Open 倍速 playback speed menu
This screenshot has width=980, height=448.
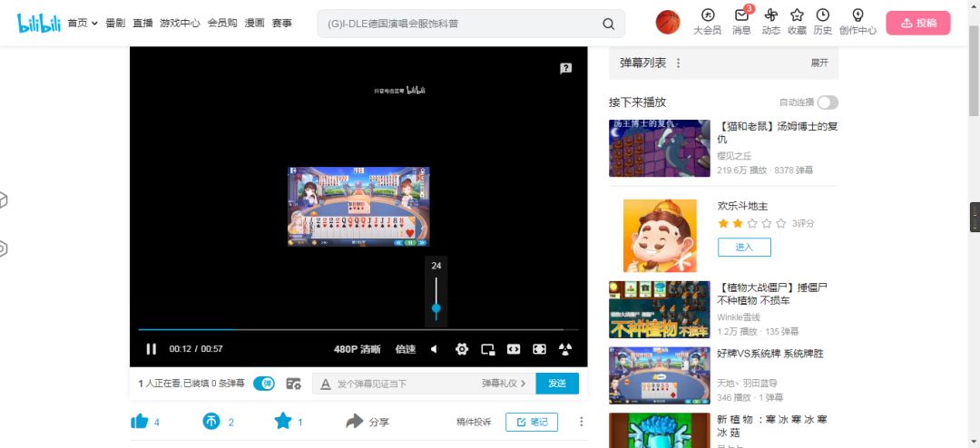(x=406, y=349)
